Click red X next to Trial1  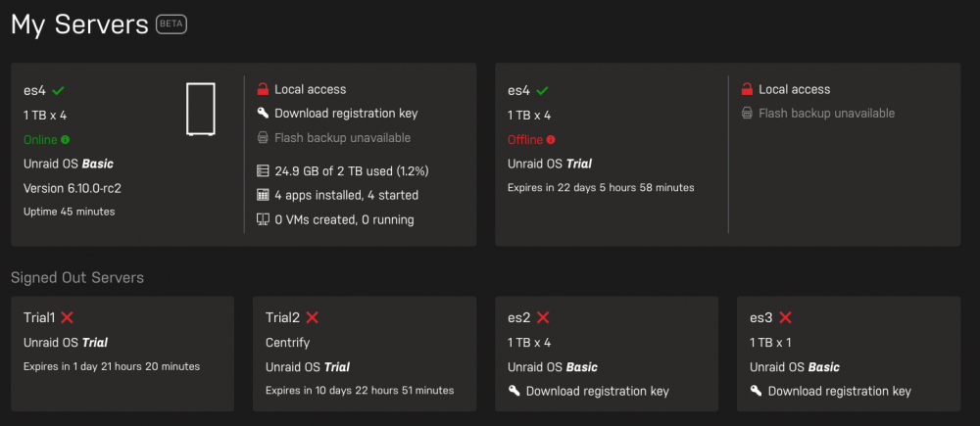(68, 318)
